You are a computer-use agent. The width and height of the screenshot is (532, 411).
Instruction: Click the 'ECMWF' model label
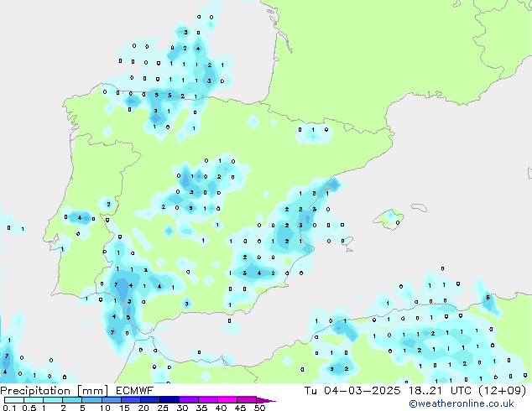[135, 391]
